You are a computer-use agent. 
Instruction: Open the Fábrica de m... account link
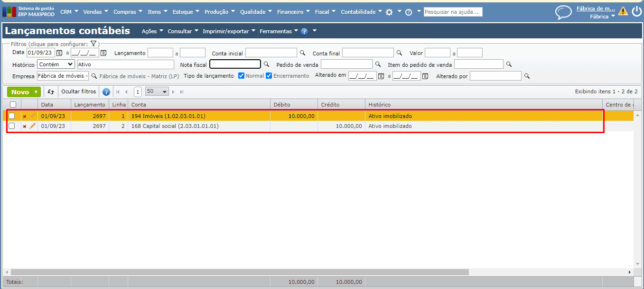(x=596, y=9)
